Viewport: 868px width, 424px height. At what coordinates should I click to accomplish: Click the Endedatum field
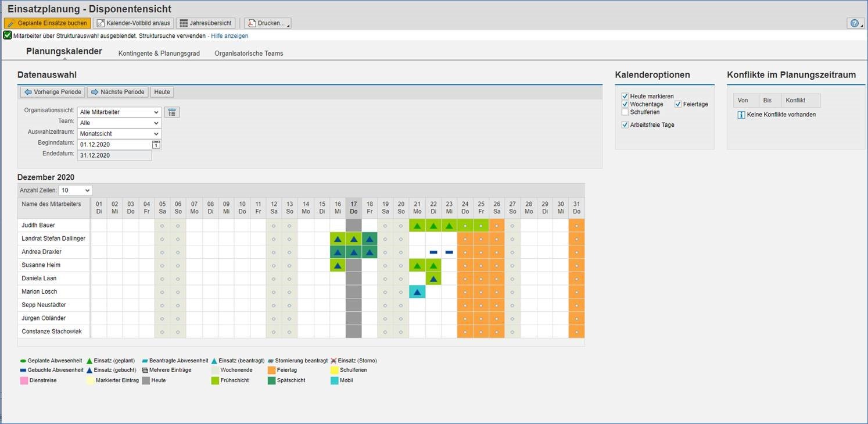pyautogui.click(x=114, y=155)
